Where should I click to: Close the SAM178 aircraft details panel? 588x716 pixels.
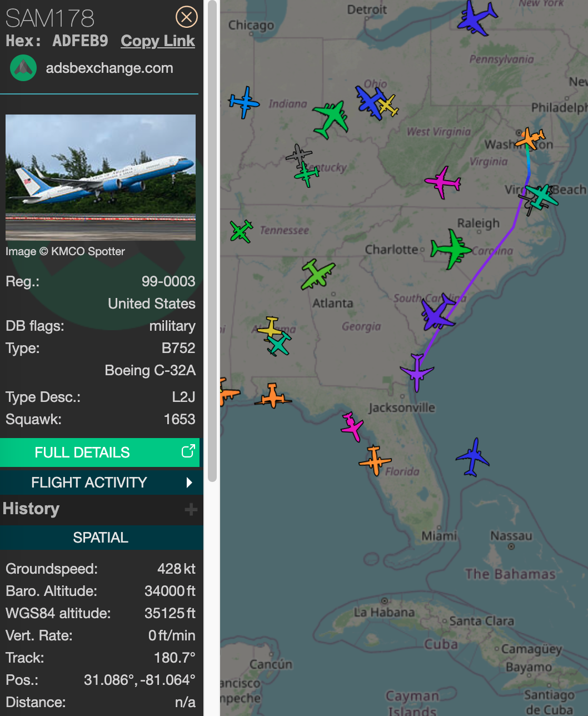pyautogui.click(x=187, y=17)
